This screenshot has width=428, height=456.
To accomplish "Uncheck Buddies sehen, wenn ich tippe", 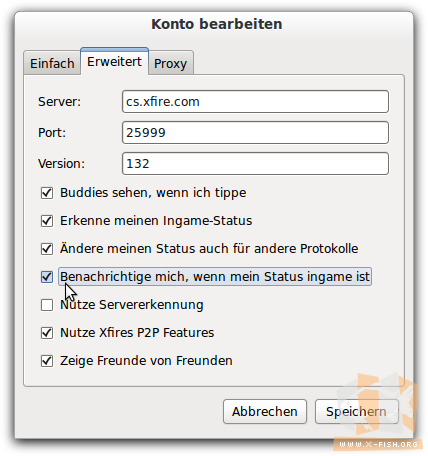I will click(x=47, y=193).
